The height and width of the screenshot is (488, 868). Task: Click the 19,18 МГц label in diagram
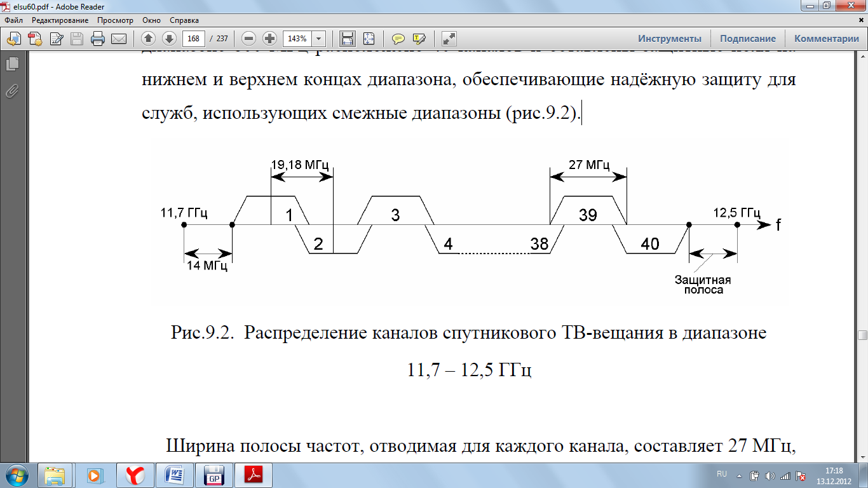point(299,165)
